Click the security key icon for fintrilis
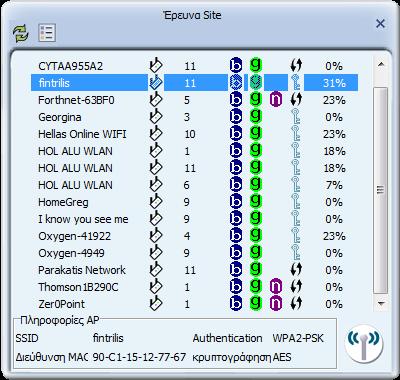The height and width of the screenshot is (380, 400). click(295, 83)
